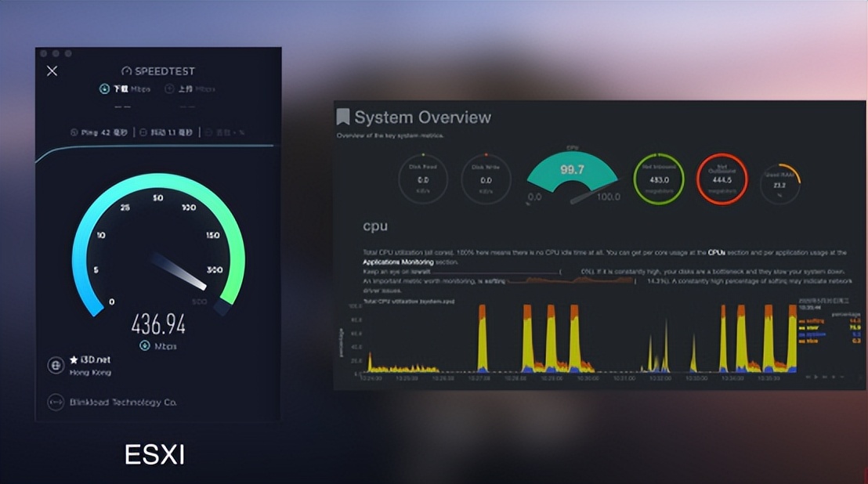Click the softirq sparkline in the description
Screen dimensions: 868x484
tap(571, 281)
